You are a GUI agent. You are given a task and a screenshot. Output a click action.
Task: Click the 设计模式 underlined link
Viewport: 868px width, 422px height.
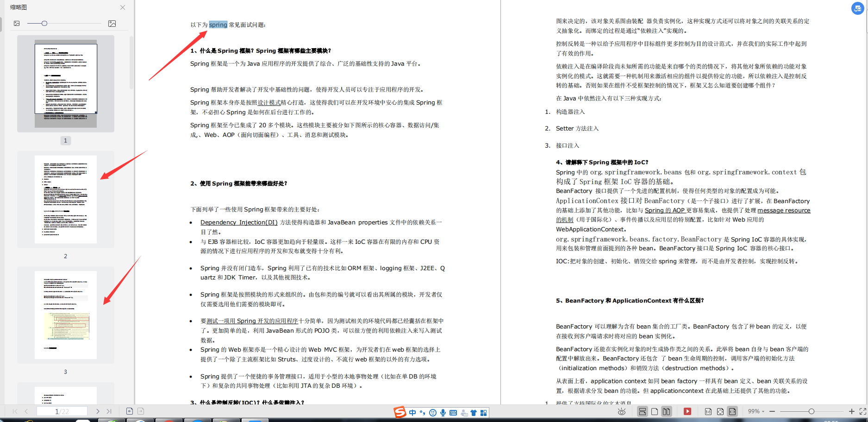coord(269,103)
